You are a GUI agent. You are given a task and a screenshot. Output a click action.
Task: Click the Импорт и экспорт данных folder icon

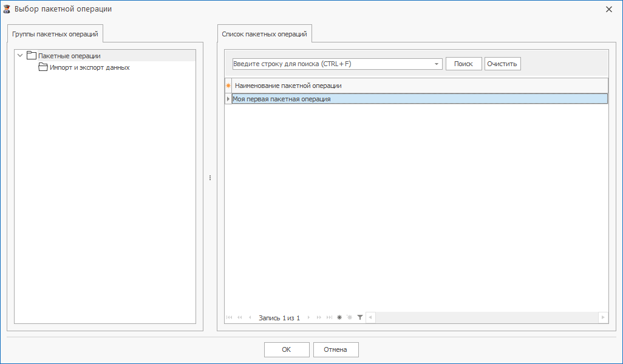click(43, 67)
